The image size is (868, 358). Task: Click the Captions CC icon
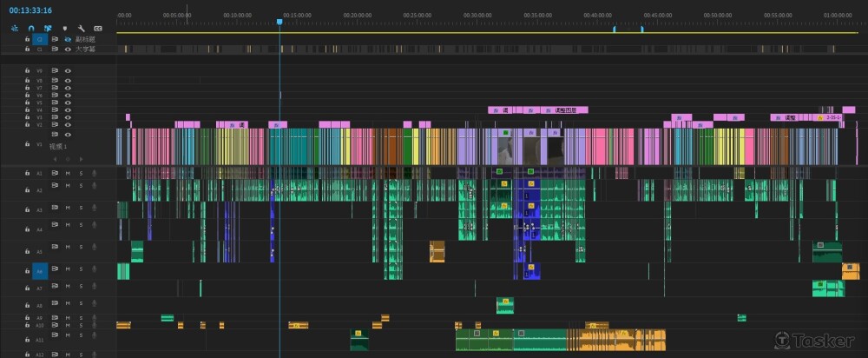pyautogui.click(x=97, y=28)
